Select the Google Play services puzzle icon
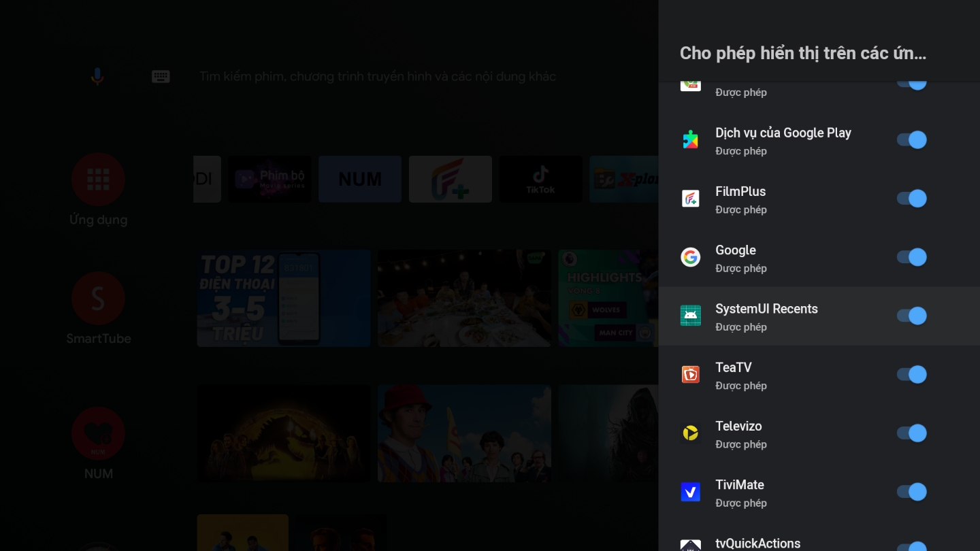 point(691,139)
